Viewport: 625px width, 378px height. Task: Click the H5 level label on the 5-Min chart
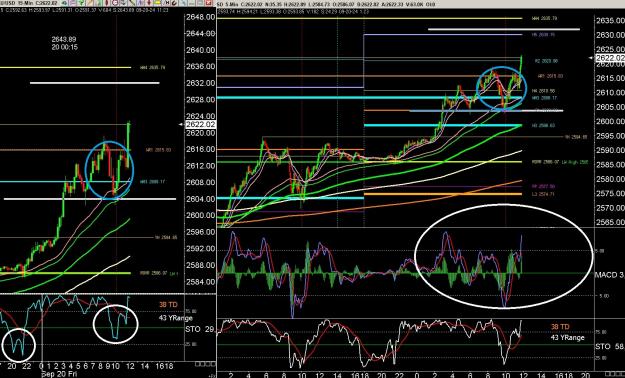pyautogui.click(x=543, y=35)
